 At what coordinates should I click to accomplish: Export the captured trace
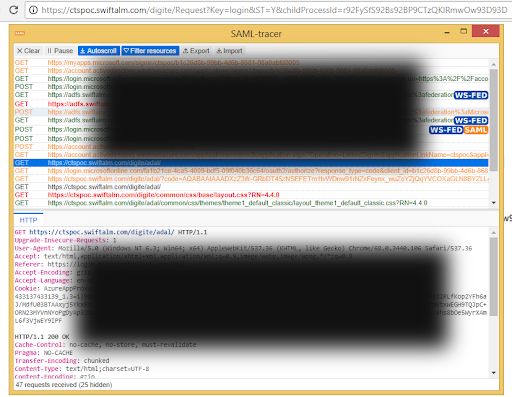pyautogui.click(x=196, y=51)
